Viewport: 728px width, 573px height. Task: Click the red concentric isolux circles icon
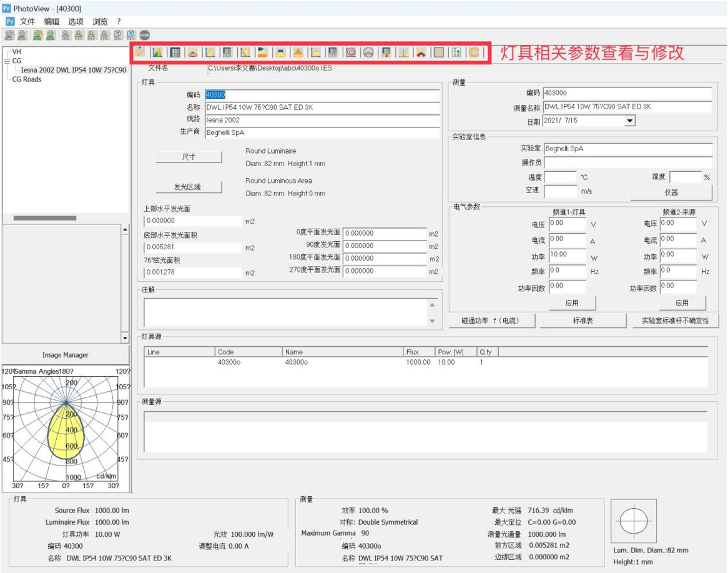click(x=352, y=52)
